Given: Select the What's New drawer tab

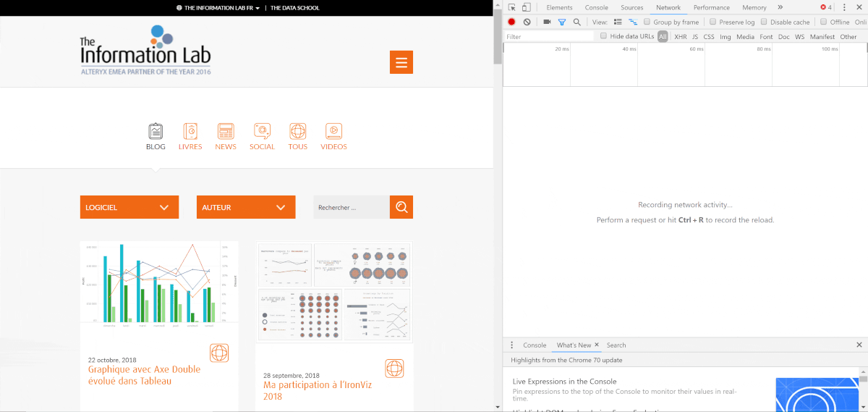Looking at the screenshot, I should pos(574,345).
